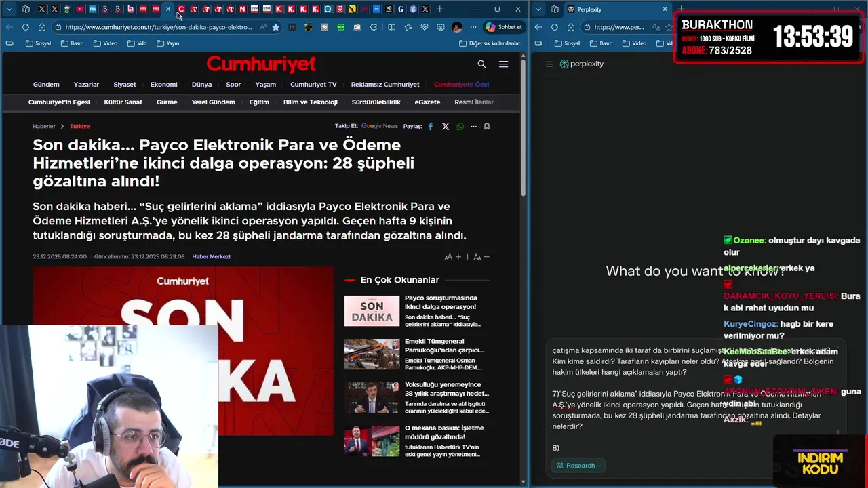Open Cumhuriyet TV menu item
Image resolution: width=868 pixels, height=488 pixels.
point(313,85)
